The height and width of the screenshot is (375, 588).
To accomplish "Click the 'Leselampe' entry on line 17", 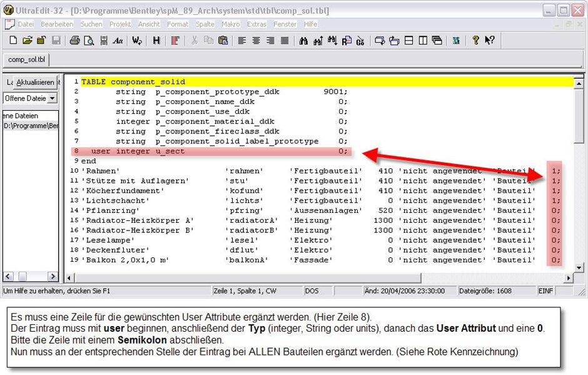I will click(x=108, y=240).
